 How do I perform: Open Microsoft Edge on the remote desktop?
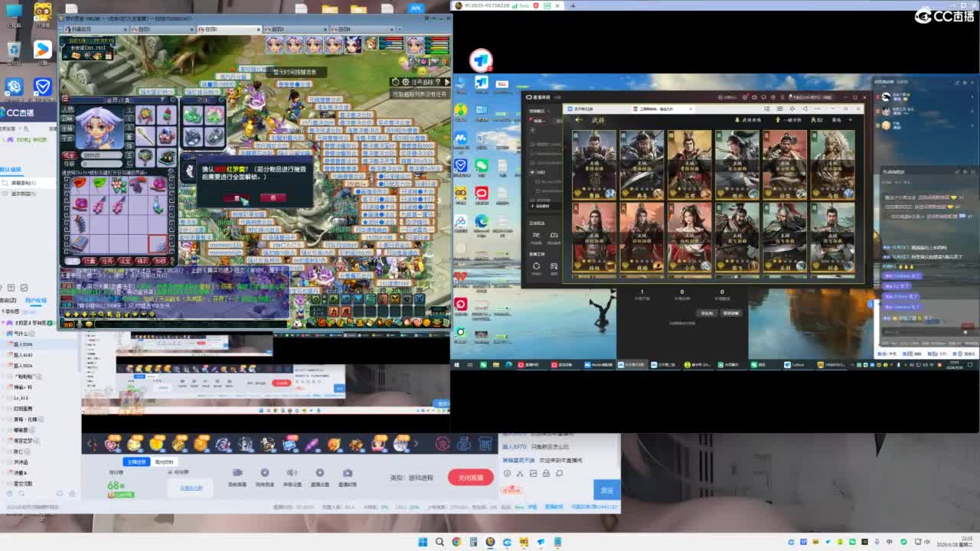pyautogui.click(x=482, y=222)
